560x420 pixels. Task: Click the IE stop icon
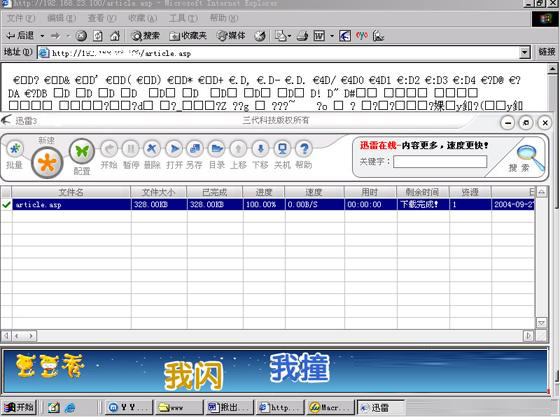coord(81,36)
